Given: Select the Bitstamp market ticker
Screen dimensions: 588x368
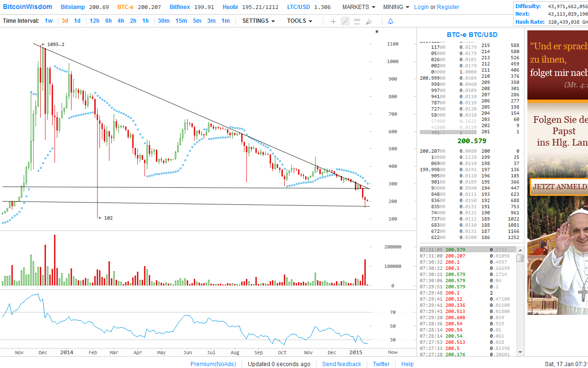Looking at the screenshot, I should pos(72,7).
